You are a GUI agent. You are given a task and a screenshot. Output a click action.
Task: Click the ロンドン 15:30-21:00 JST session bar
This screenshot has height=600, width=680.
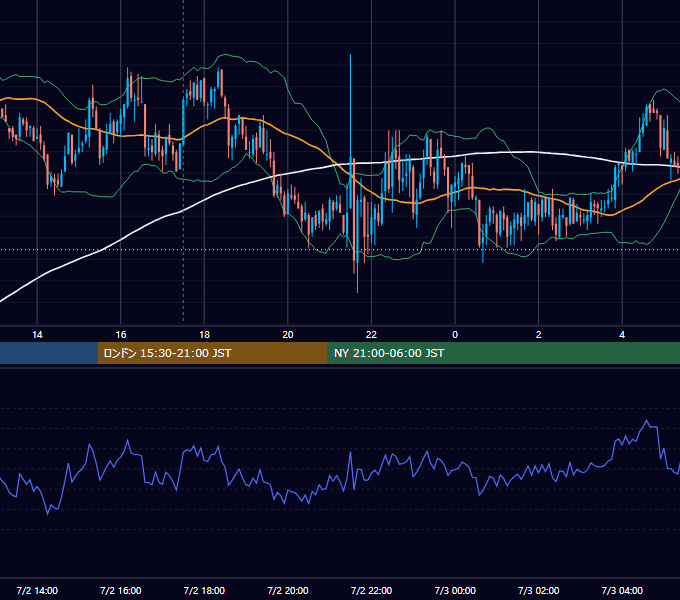click(x=212, y=353)
